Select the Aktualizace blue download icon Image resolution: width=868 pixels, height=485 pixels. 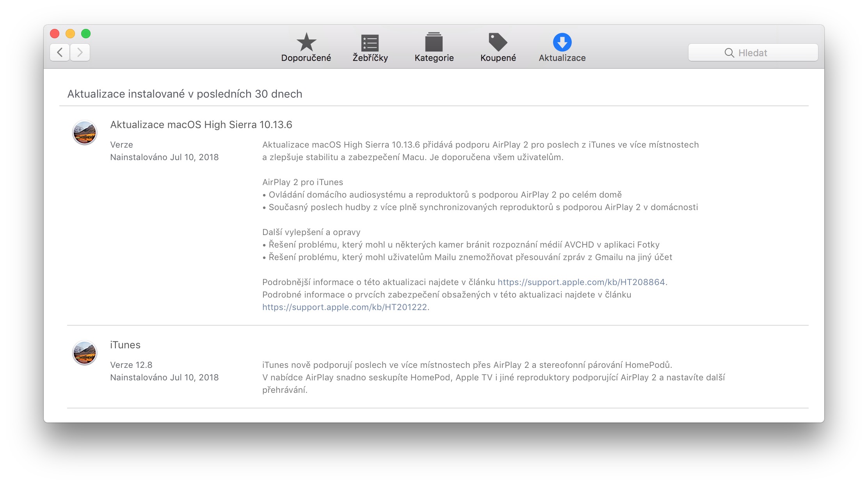click(x=562, y=42)
